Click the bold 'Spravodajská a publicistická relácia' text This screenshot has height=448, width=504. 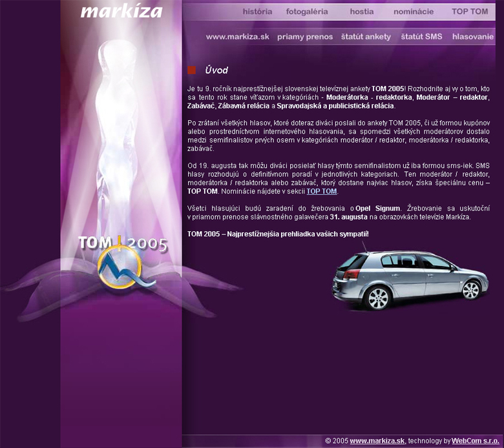pos(335,106)
